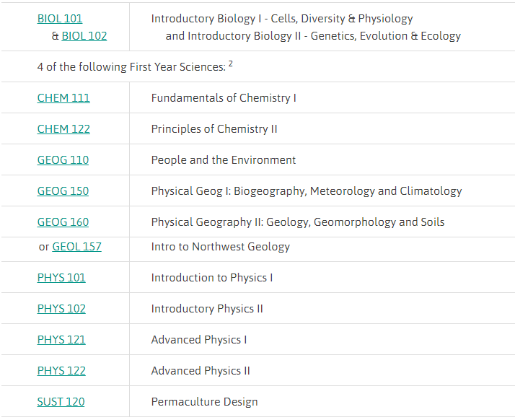Follow the PHYS 122 course link
Screen dimensions: 515x420
click(x=61, y=371)
